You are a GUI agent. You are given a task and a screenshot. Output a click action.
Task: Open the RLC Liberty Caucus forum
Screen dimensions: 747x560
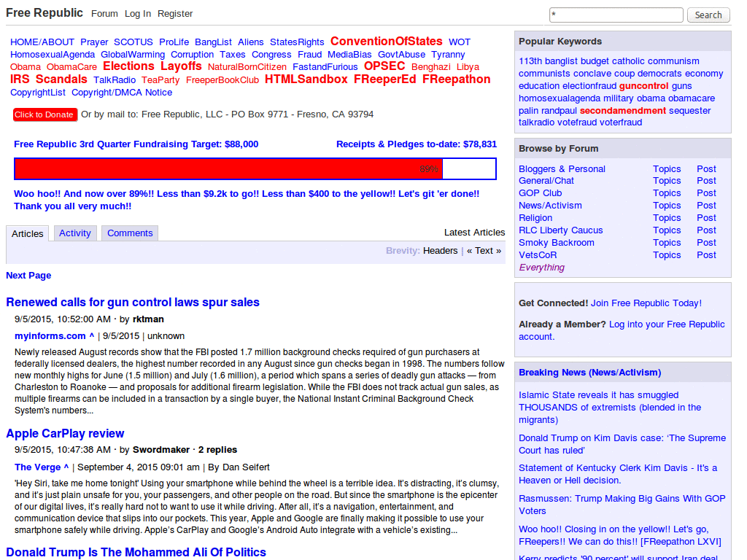(561, 230)
